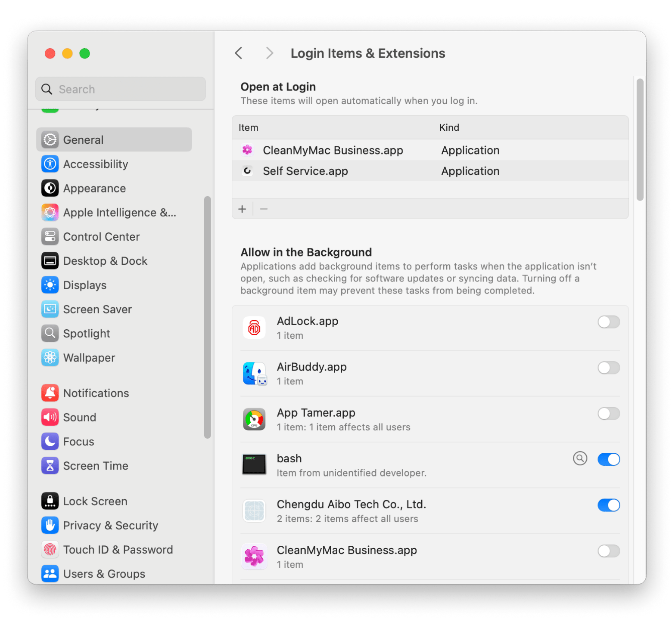Open Accessibility settings pane
Image resolution: width=672 pixels, height=625 pixels.
pyautogui.click(x=114, y=164)
